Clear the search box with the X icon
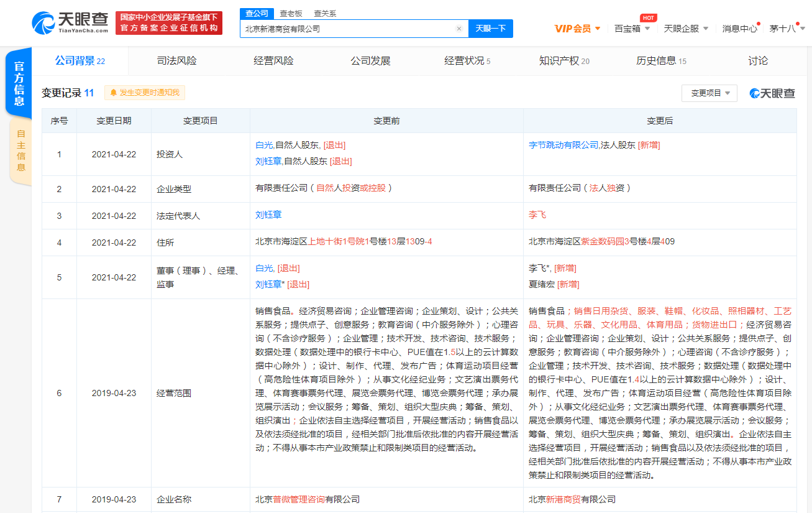The height and width of the screenshot is (513, 812). [458, 29]
